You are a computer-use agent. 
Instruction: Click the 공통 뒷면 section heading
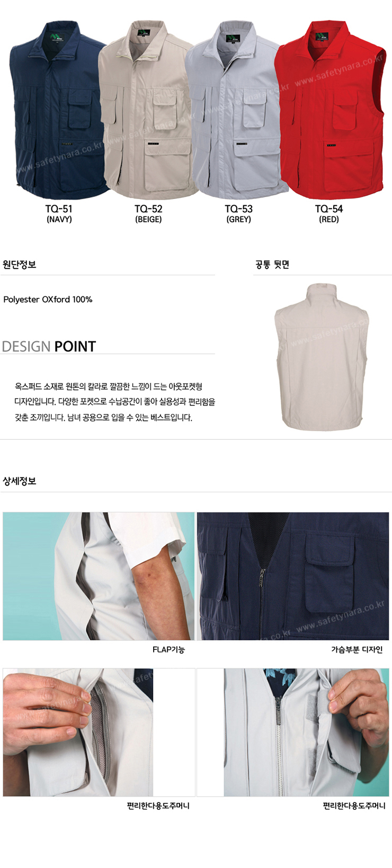coord(272,264)
